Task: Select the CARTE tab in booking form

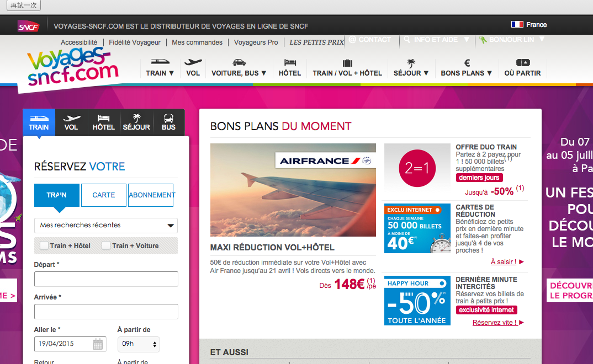Action: [104, 195]
